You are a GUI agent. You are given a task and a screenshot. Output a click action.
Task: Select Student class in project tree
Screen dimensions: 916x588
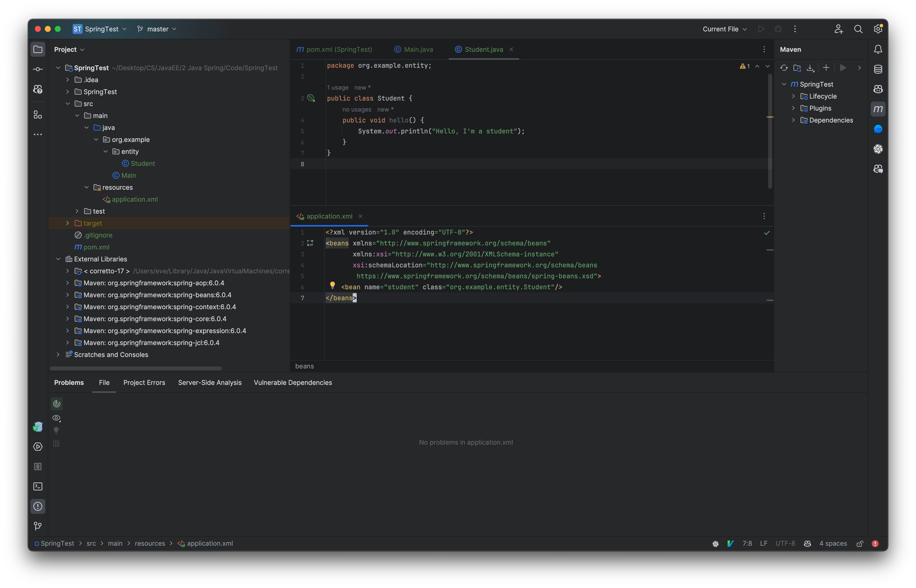142,163
